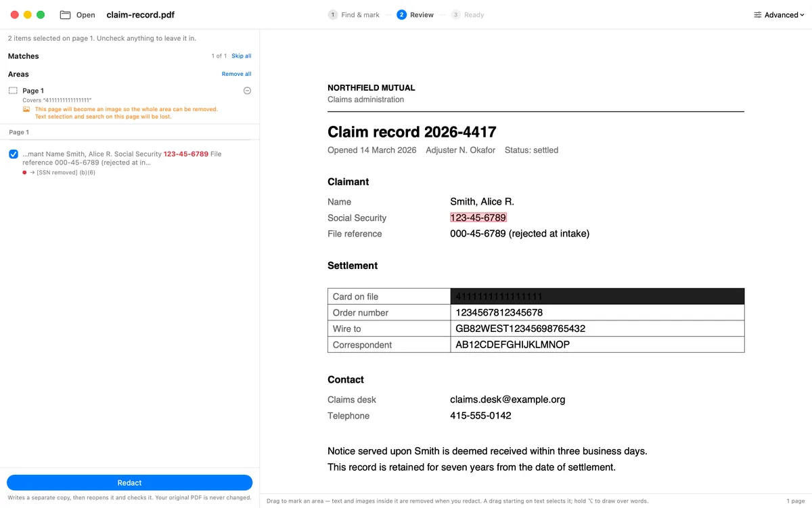Click the "Settlement" section heading
The image size is (812, 508).
353,266
